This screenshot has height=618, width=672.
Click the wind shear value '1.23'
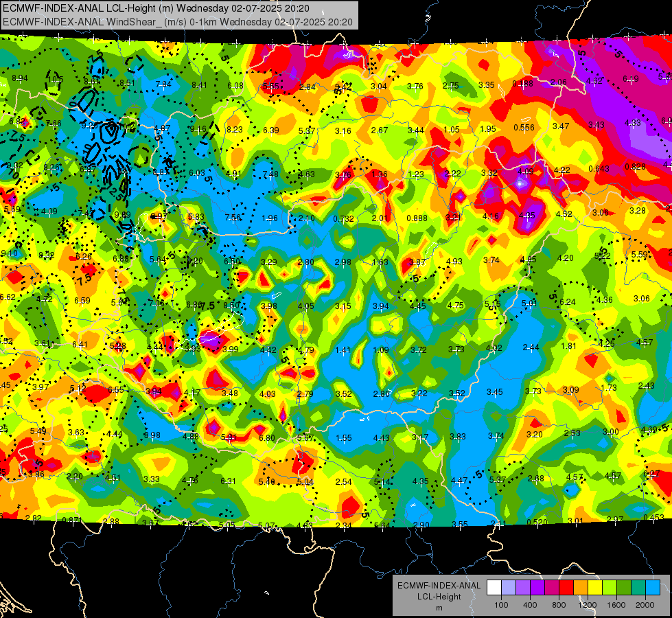point(416,174)
